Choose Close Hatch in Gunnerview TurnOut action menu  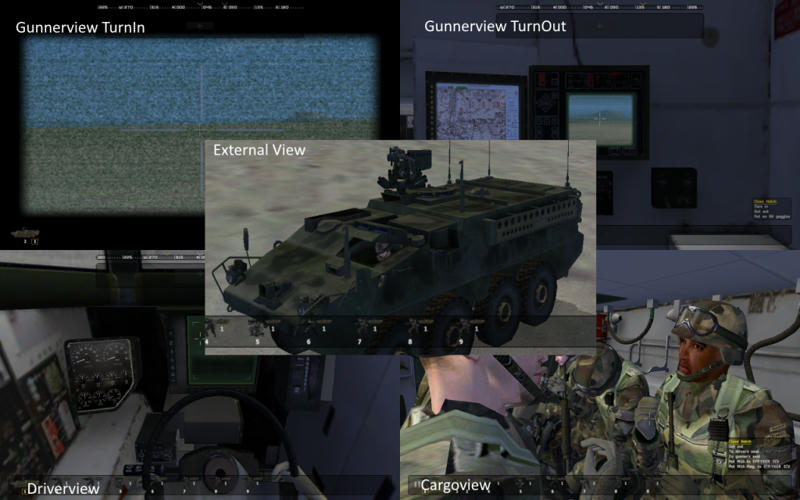tap(765, 202)
